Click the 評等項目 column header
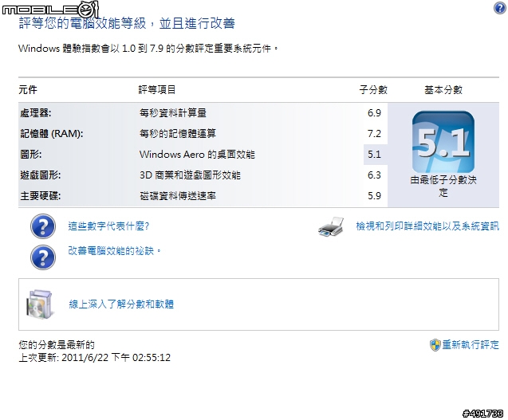This screenshot has height=420, width=508. coord(157,90)
